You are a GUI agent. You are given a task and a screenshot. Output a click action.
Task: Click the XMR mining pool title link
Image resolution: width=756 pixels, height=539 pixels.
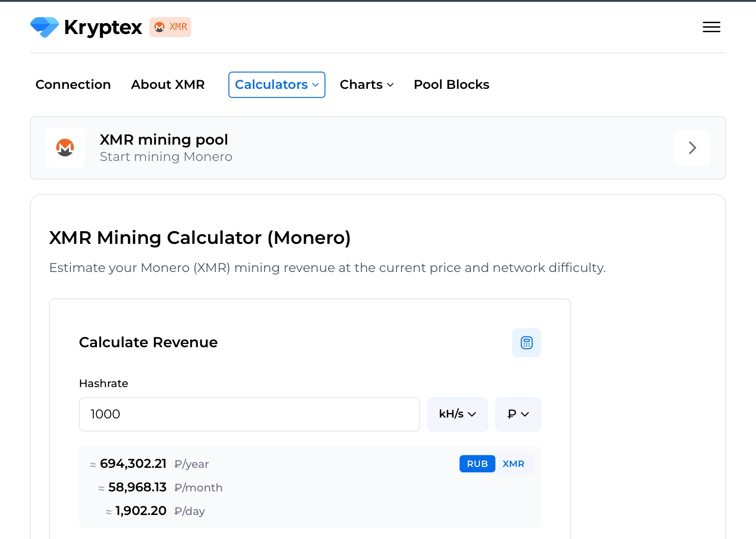(164, 140)
